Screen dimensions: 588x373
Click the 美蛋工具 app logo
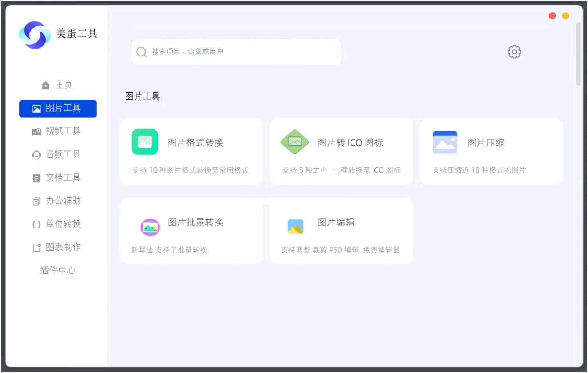35,34
